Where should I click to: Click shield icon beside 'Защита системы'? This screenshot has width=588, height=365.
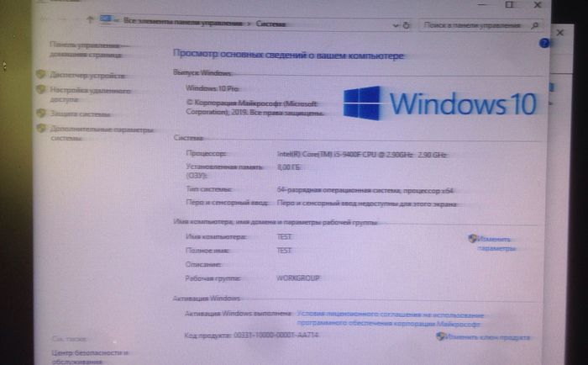(41, 113)
